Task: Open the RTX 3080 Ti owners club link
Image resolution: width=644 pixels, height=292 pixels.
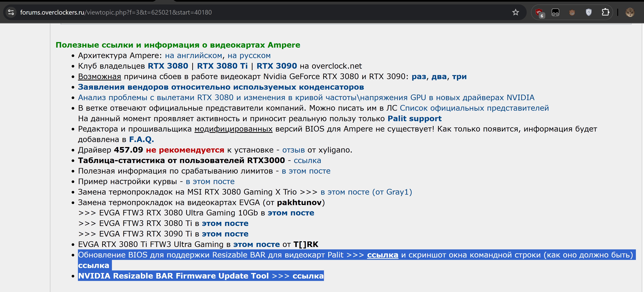Action: click(222, 66)
